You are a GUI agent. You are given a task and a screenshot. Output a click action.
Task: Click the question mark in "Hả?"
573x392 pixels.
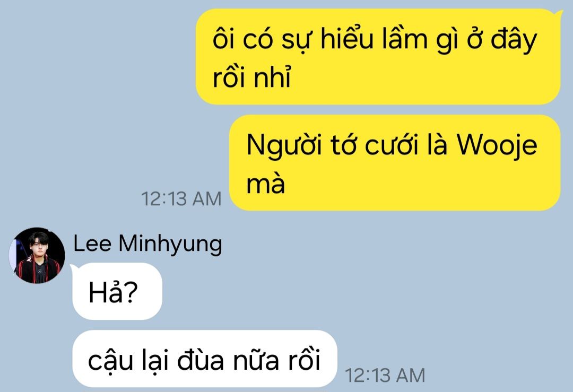130,292
